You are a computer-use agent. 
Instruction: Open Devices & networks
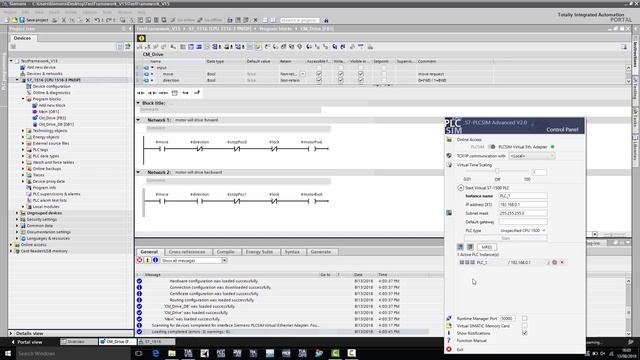(44, 73)
